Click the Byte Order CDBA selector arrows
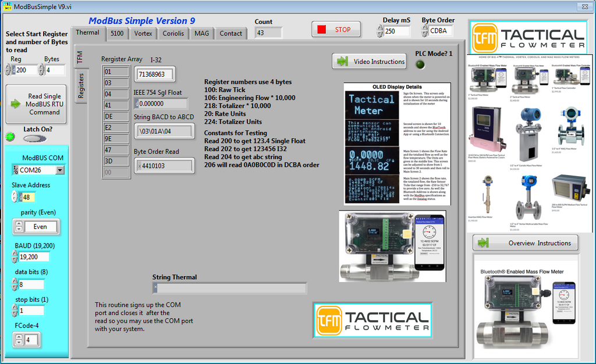Viewport: 596px width, 364px height. (x=425, y=31)
